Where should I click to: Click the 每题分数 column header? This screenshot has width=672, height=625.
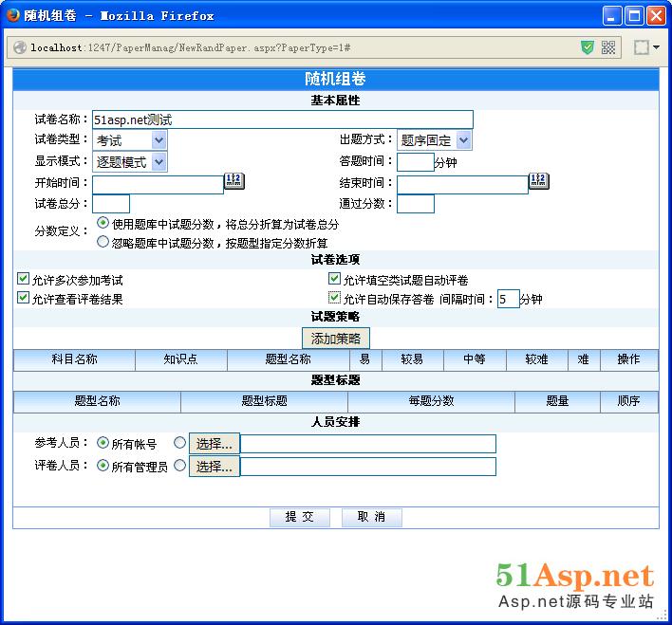(431, 401)
